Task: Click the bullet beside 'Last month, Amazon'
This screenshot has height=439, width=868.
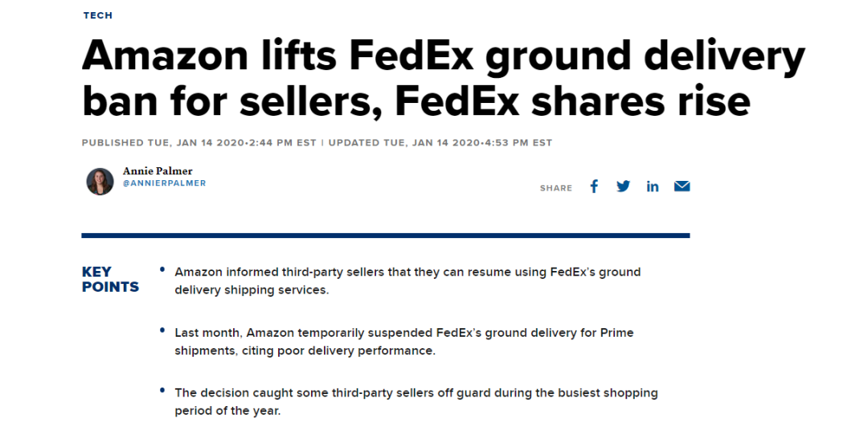Action: 163,330
